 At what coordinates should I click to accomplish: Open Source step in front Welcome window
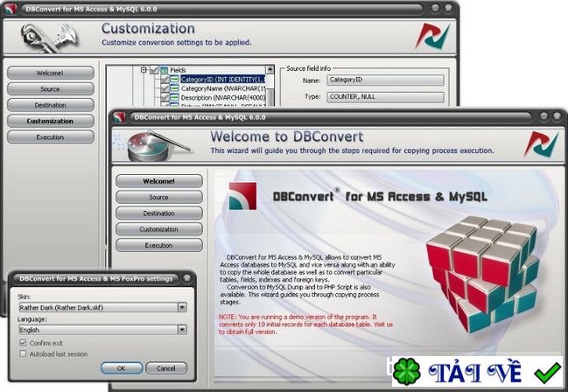coord(159,197)
